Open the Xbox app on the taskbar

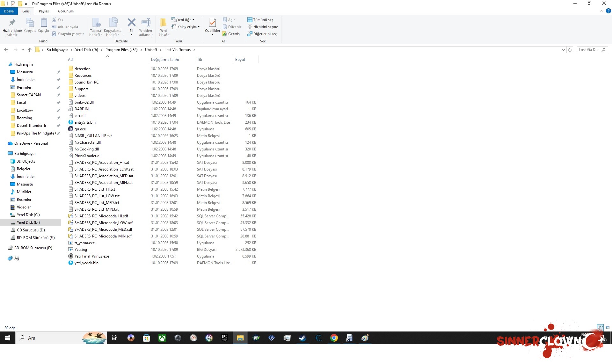[162, 338]
